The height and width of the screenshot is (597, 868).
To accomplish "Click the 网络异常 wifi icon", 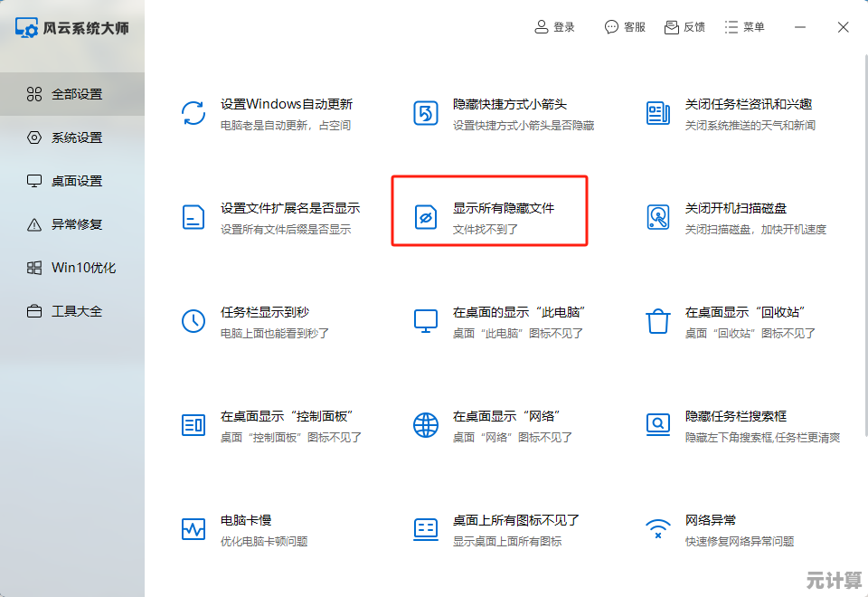I will pos(657,529).
